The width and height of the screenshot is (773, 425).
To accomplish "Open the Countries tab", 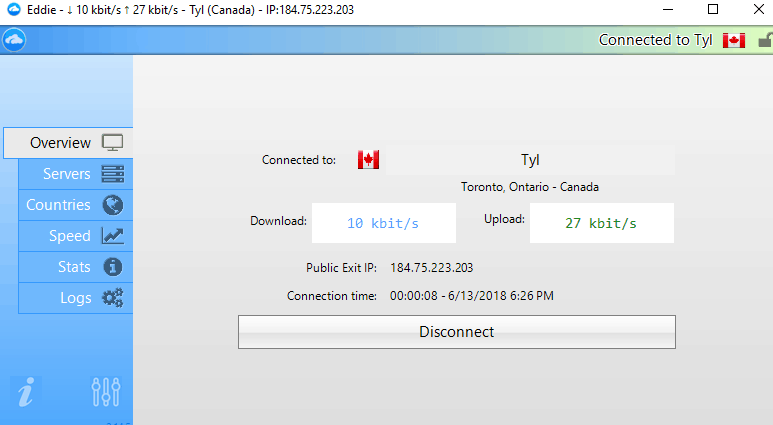I will pyautogui.click(x=75, y=205).
